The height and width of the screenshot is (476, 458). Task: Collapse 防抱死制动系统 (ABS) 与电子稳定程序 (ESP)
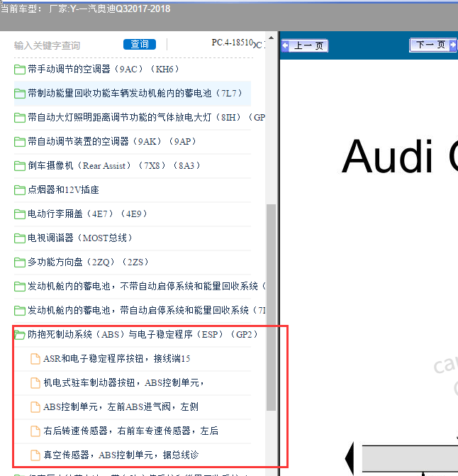(143, 334)
